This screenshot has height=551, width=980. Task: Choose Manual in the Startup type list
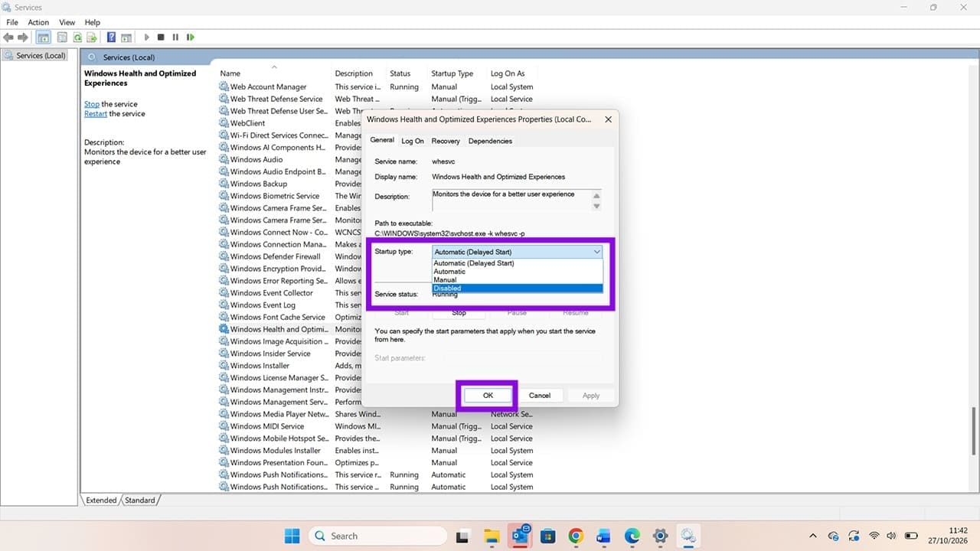(518, 280)
